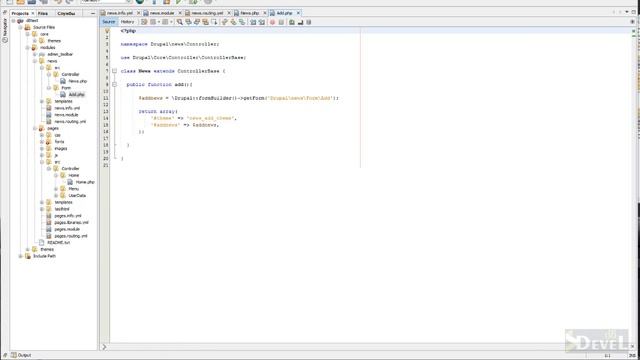
Task: Minimize the Projects panel with the dash button
Action: (93, 13)
